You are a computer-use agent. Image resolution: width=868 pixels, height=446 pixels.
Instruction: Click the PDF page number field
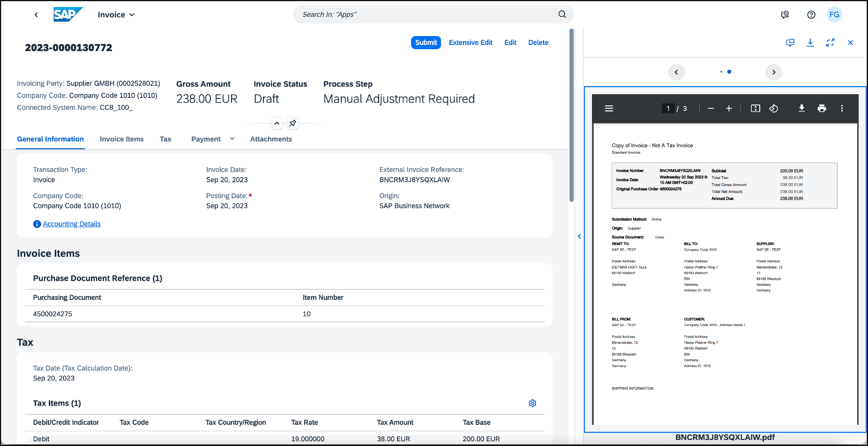(668, 108)
